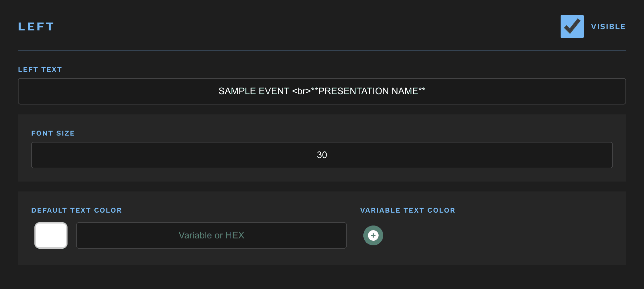This screenshot has height=289, width=644.
Task: Click the white color preview box
Action: [51, 235]
